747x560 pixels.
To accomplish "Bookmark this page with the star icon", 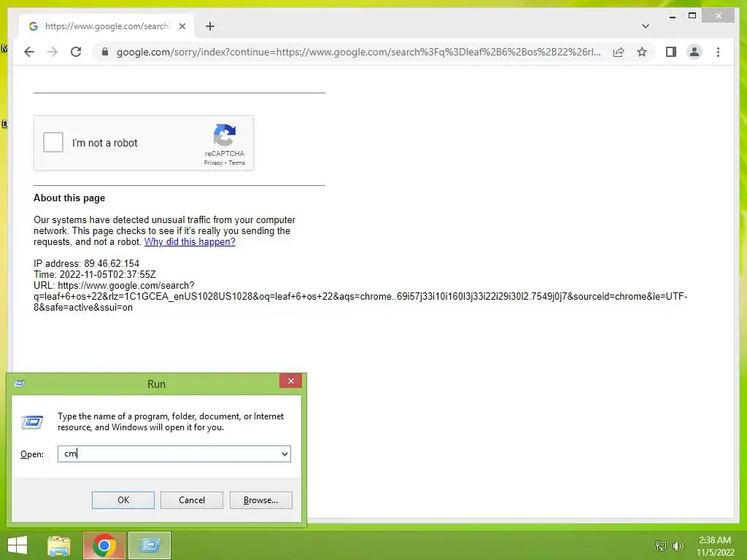I will [x=642, y=52].
